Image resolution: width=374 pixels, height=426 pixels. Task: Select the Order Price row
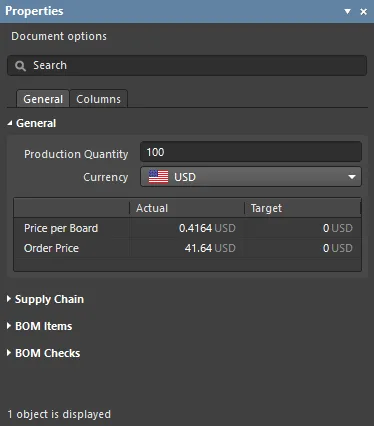[x=187, y=248]
